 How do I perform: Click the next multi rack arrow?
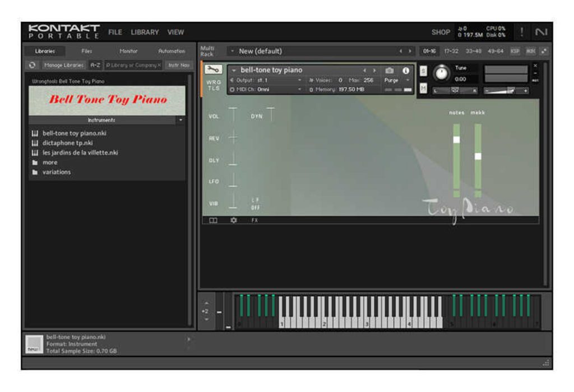[410, 51]
